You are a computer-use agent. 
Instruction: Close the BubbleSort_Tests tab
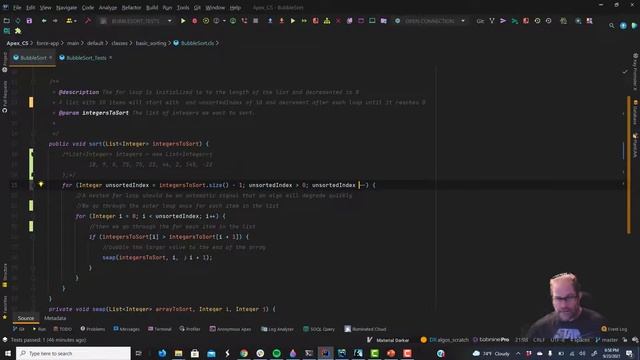110,58
